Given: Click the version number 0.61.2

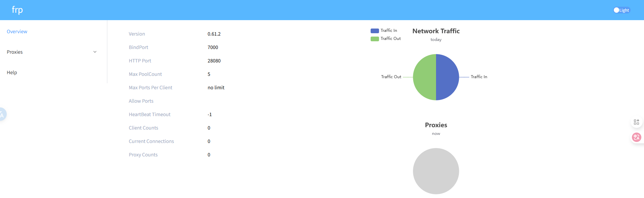Looking at the screenshot, I should point(214,34).
